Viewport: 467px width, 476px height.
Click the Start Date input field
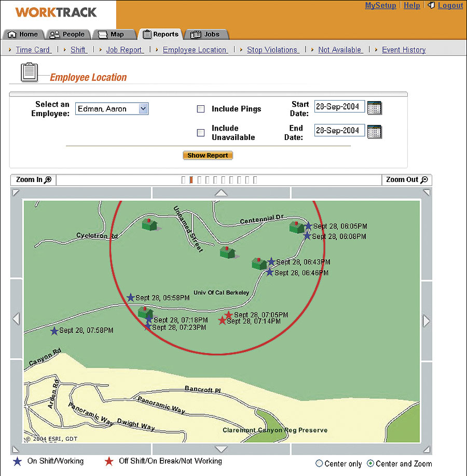339,106
